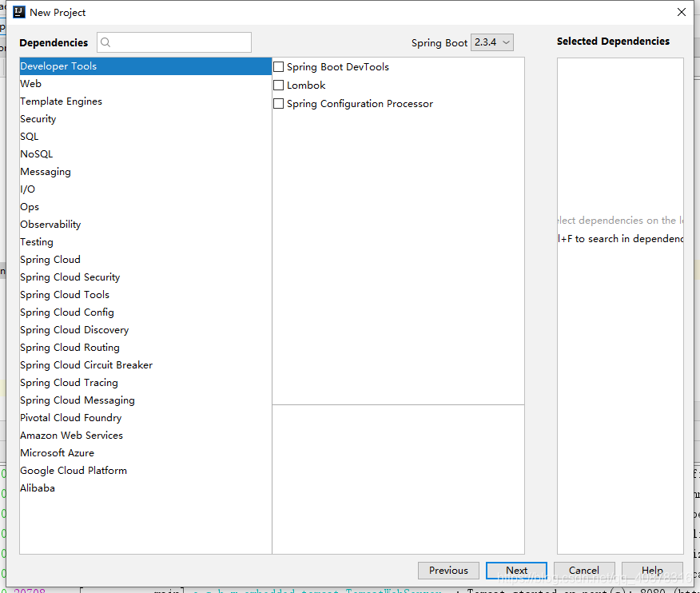Proceed with the Next button
This screenshot has height=593, width=700.
(x=516, y=571)
